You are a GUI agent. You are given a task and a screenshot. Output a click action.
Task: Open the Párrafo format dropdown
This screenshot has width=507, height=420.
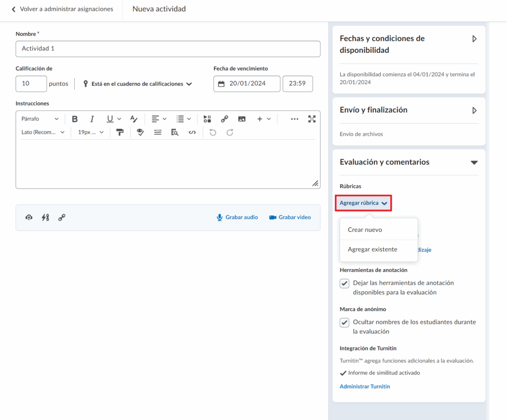click(40, 119)
